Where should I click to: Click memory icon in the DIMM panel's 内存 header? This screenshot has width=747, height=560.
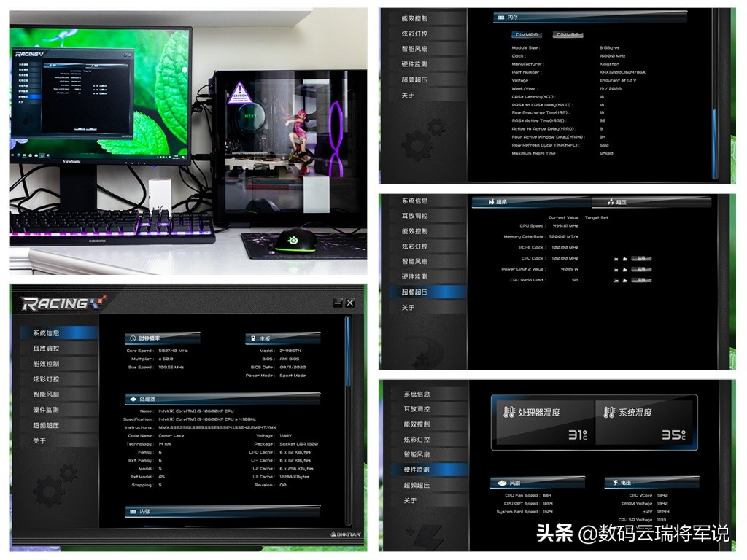click(x=500, y=17)
